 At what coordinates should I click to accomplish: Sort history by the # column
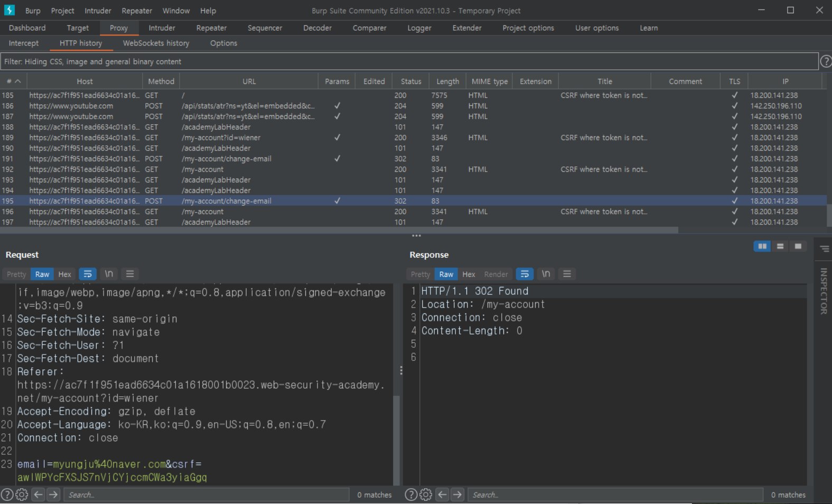click(x=14, y=81)
